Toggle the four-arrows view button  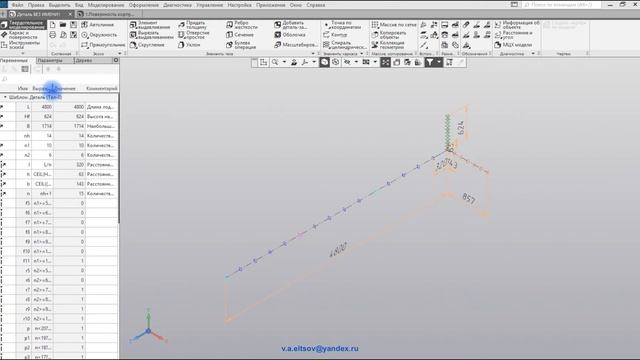(386, 62)
